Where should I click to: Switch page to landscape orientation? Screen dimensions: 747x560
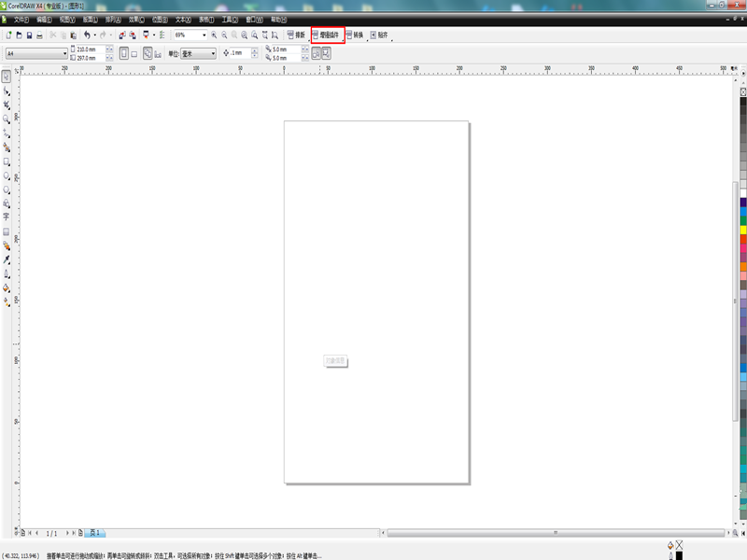click(x=134, y=54)
